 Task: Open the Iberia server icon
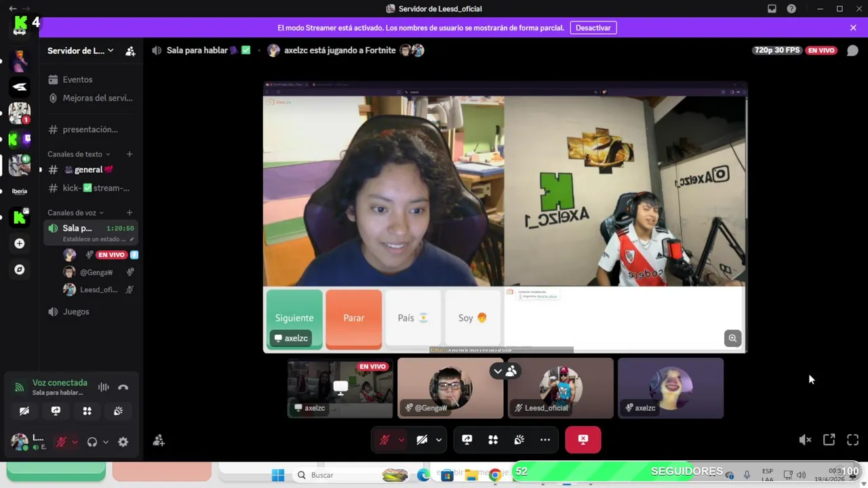tap(20, 191)
